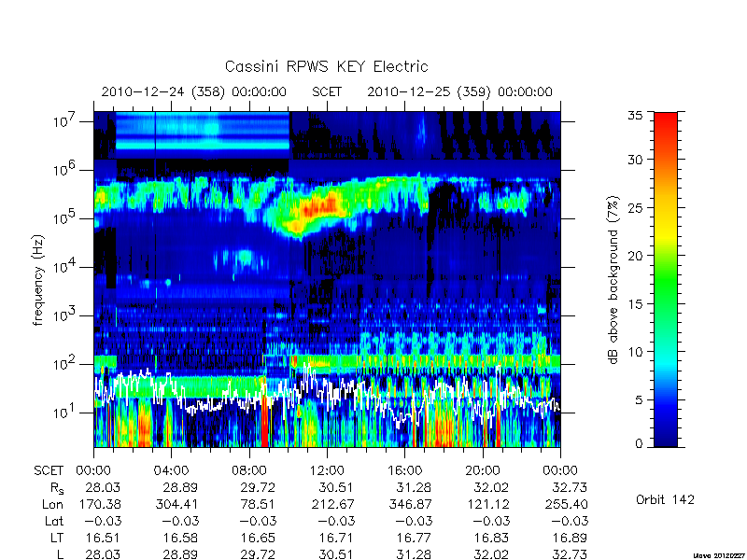The width and height of the screenshot is (747, 560).
Task: Click the "Rs" row label
Action: [x=57, y=488]
